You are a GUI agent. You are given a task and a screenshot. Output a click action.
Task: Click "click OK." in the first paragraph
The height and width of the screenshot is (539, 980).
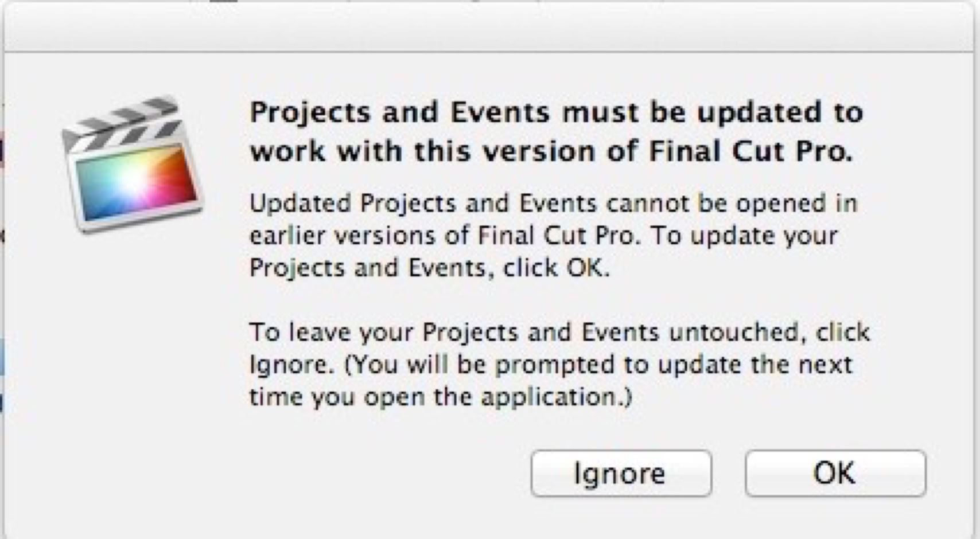(x=556, y=268)
